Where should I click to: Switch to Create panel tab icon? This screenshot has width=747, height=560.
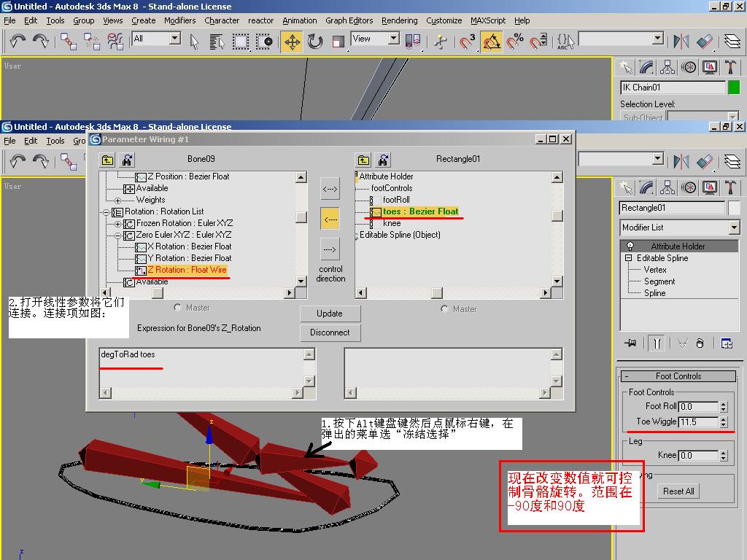click(x=625, y=67)
